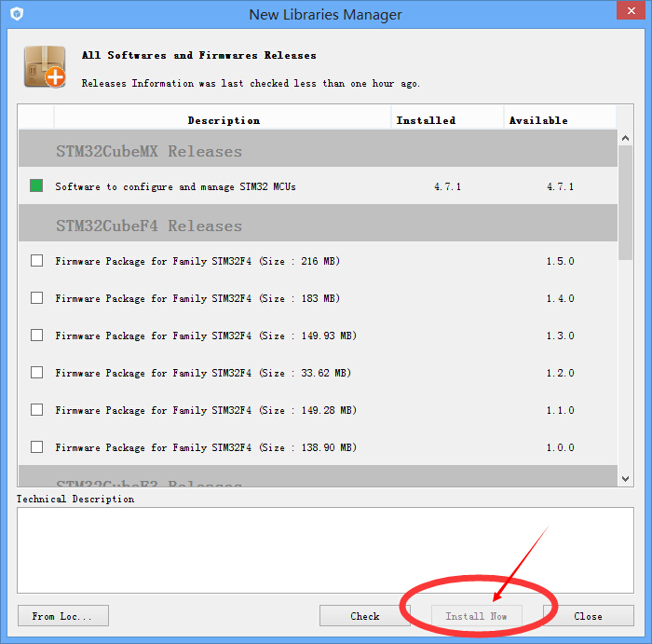The height and width of the screenshot is (644, 652).
Task: Click the Close button at bottom
Action: click(589, 616)
